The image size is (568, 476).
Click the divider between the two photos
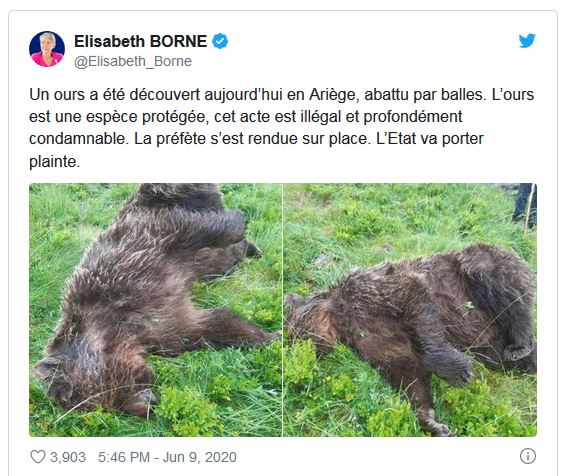(283, 310)
